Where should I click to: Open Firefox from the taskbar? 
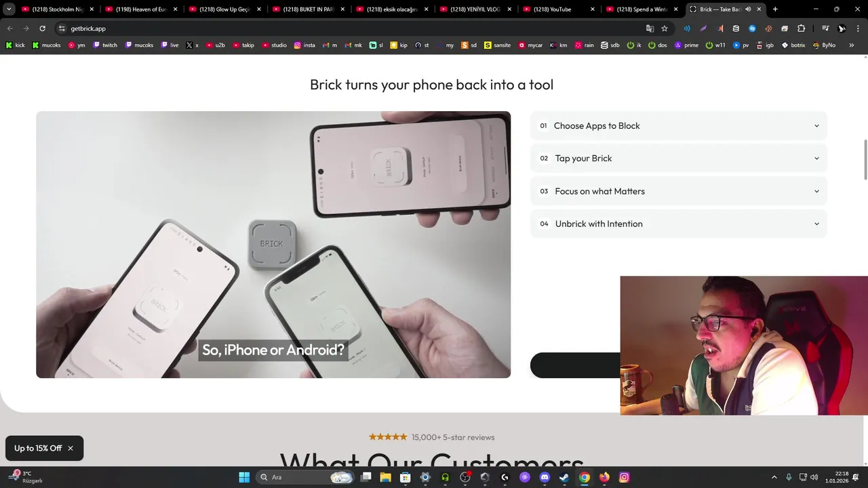[x=604, y=477]
